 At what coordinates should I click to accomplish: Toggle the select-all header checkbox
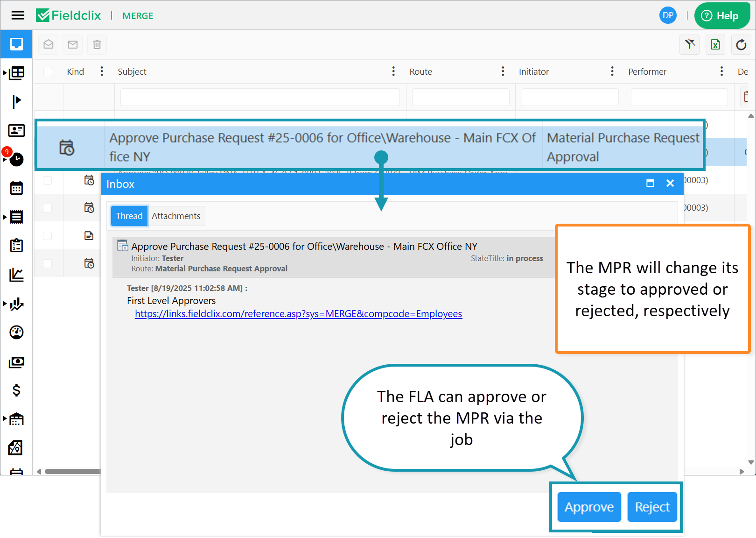tap(48, 71)
